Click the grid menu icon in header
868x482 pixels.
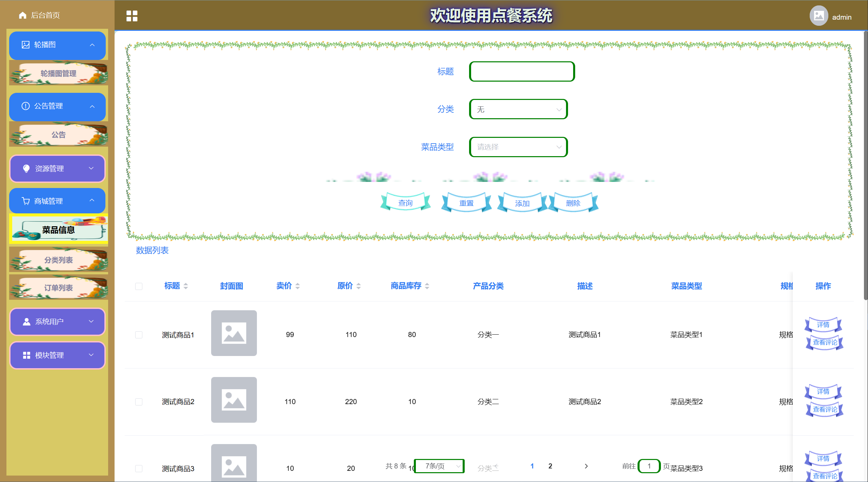[132, 16]
